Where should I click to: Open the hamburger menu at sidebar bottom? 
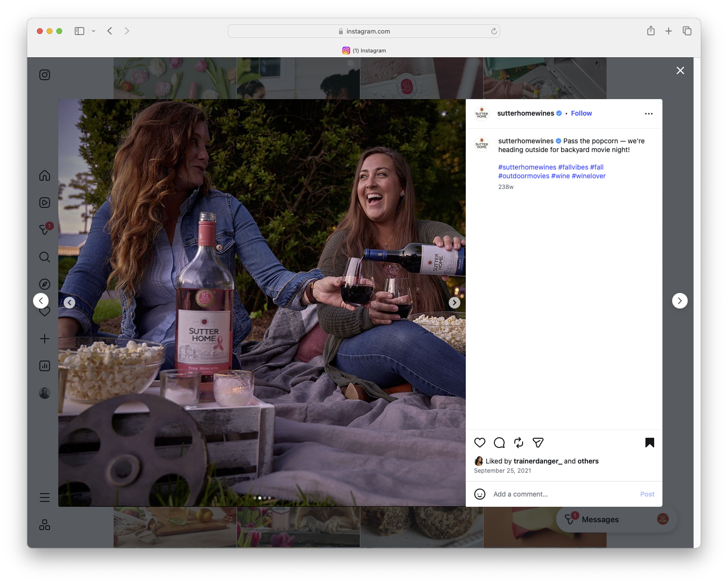point(44,497)
